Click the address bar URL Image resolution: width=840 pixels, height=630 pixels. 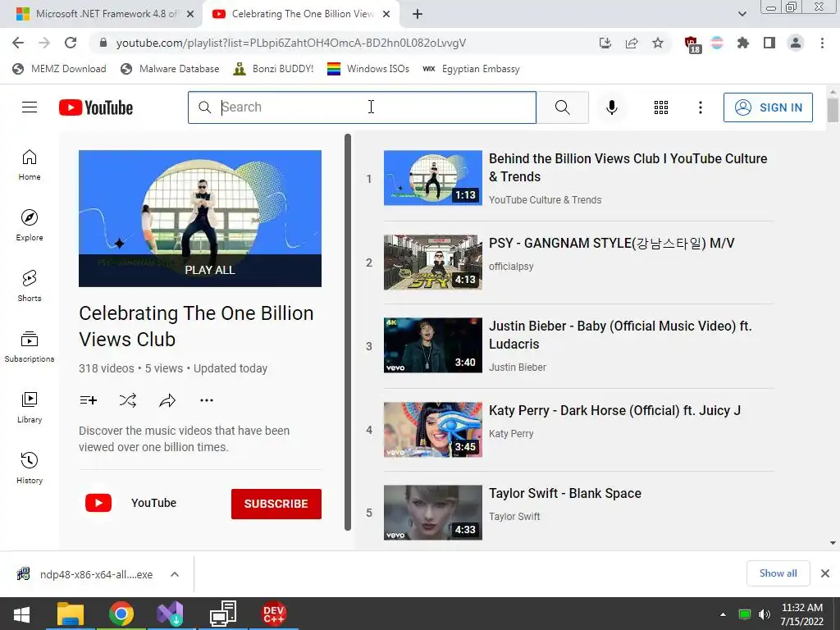tap(291, 43)
